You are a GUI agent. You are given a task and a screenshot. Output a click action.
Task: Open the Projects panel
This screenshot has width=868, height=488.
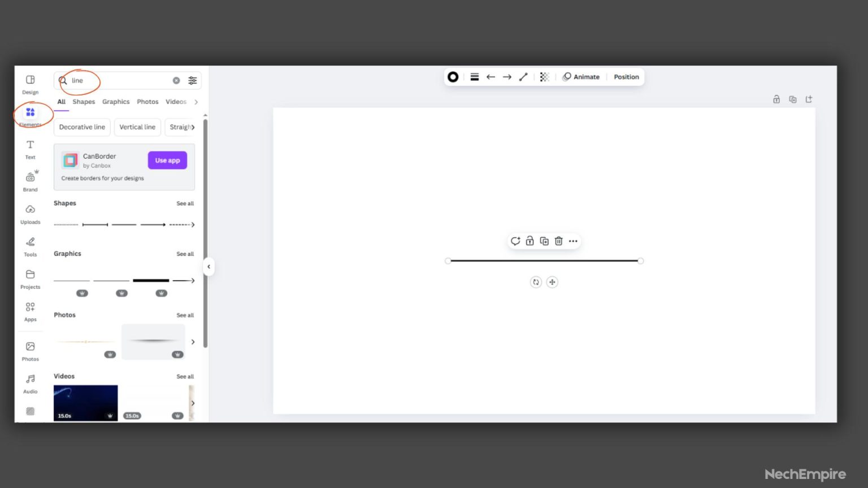click(30, 278)
